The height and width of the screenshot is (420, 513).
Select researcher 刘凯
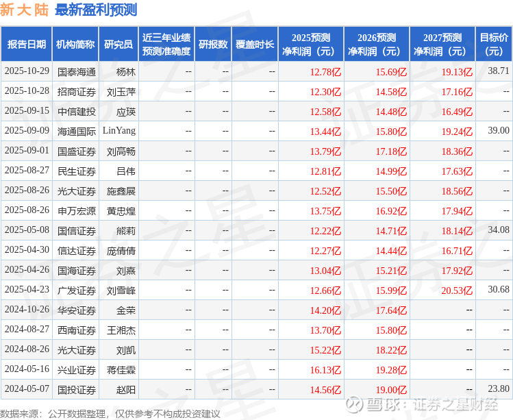[x=125, y=350]
